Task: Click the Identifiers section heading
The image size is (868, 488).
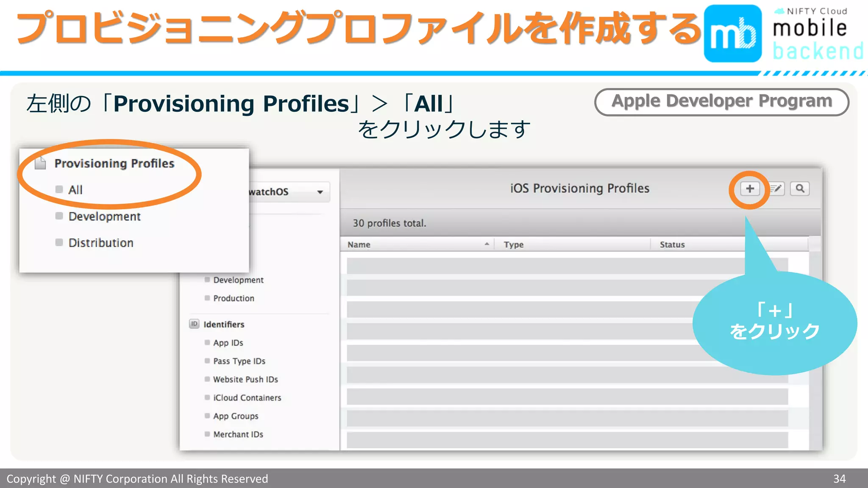Action: (x=224, y=324)
